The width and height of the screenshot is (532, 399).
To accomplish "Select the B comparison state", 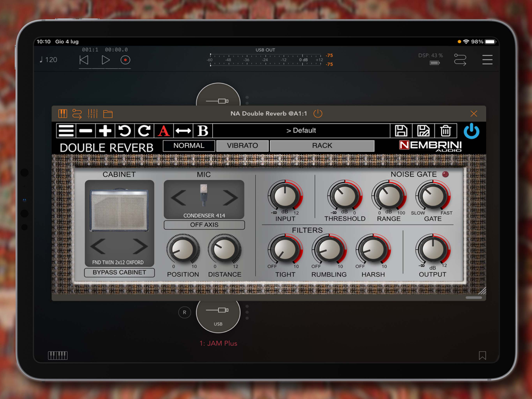I will click(x=203, y=131).
